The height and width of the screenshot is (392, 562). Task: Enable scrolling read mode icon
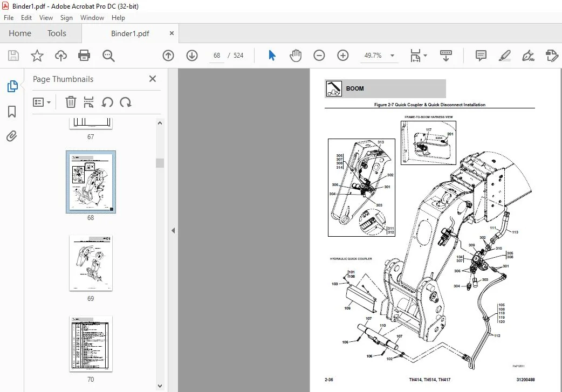[446, 56]
